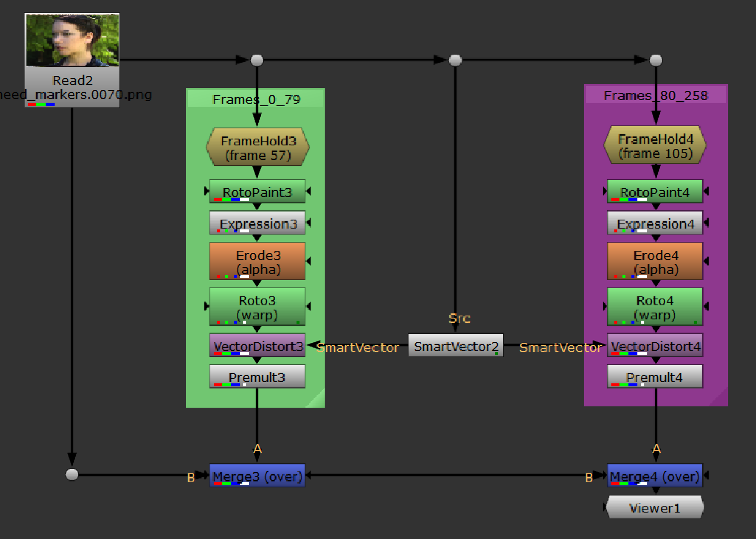Image resolution: width=756 pixels, height=539 pixels.
Task: Select the Merge3 (over) node
Action: coord(257,475)
